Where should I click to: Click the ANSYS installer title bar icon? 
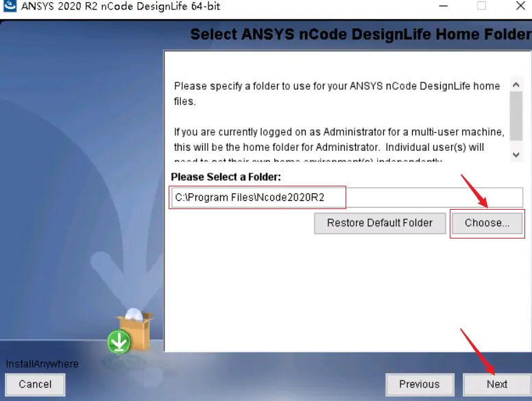(x=10, y=5)
